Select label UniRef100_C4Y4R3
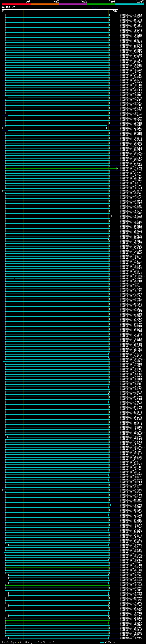 (x=131, y=590)
